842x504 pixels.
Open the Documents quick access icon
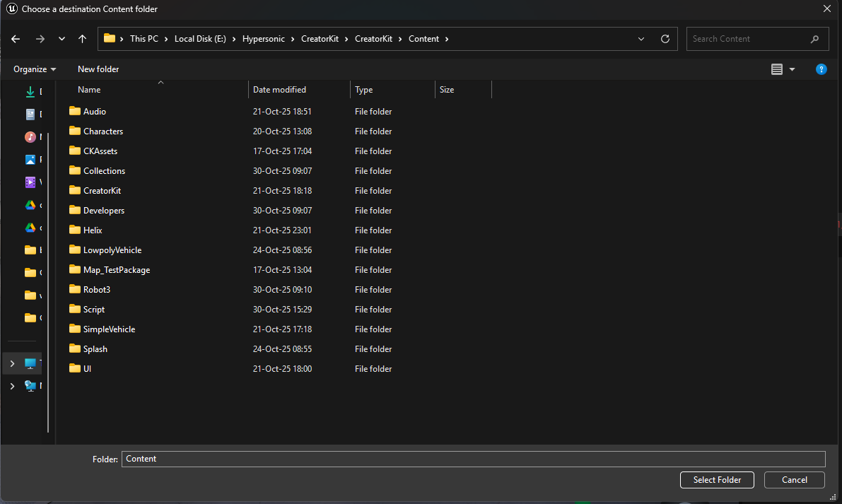pyautogui.click(x=30, y=115)
